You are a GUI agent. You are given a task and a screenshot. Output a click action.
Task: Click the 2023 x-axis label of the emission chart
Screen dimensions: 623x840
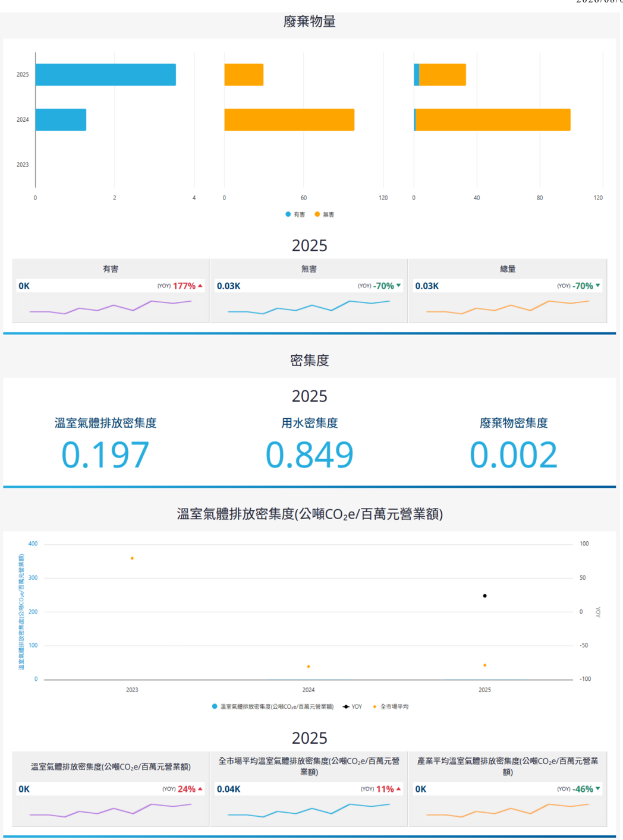click(132, 690)
